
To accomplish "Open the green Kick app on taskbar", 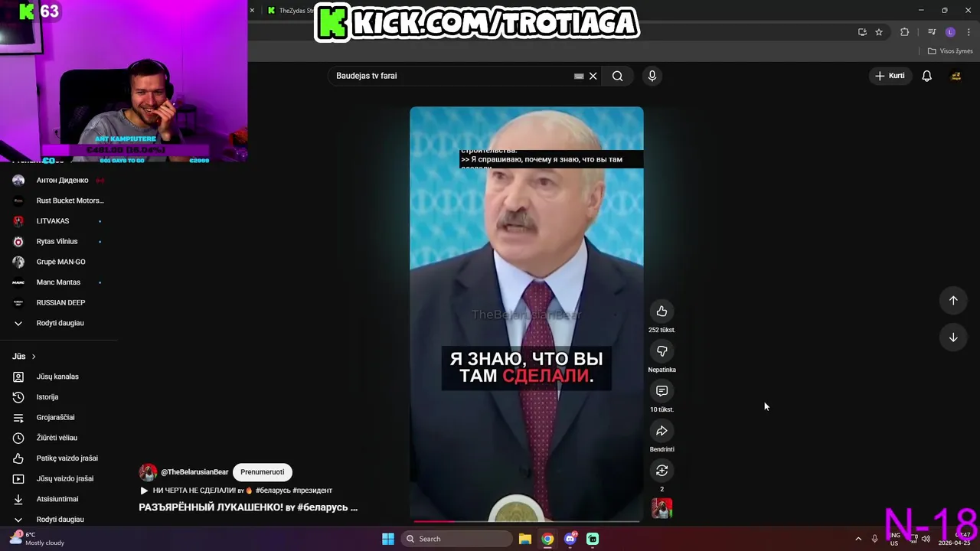I will [x=593, y=539].
